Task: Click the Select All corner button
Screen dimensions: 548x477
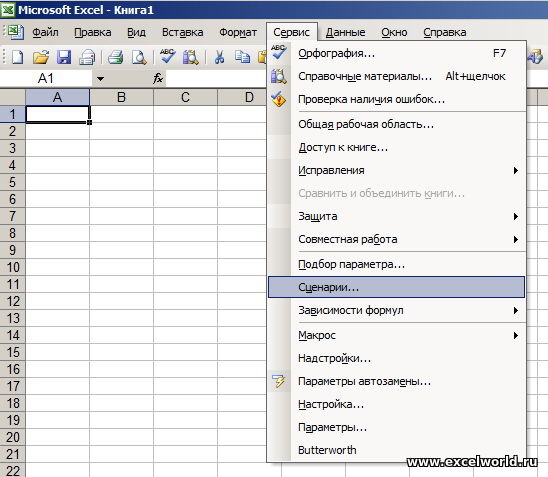Action: click(x=13, y=97)
